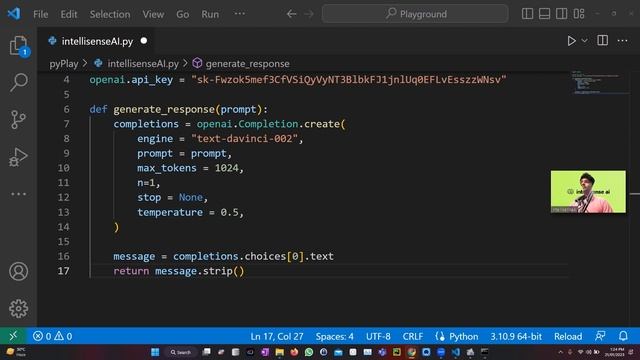The height and width of the screenshot is (360, 640).
Task: Open the Explorer view in the activity bar
Action: tap(18, 45)
